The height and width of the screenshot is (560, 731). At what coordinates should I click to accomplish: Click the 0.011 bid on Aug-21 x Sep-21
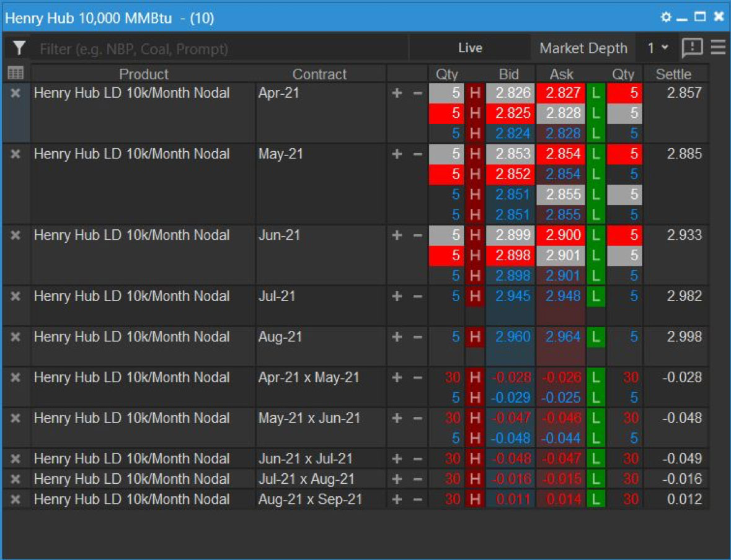point(510,499)
